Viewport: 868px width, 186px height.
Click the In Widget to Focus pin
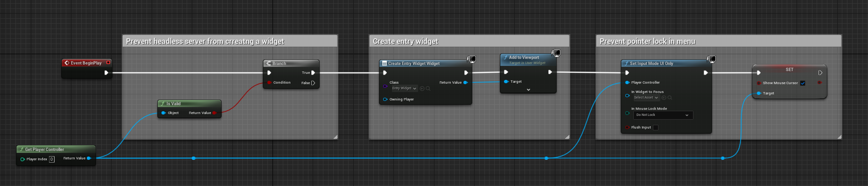(x=627, y=95)
